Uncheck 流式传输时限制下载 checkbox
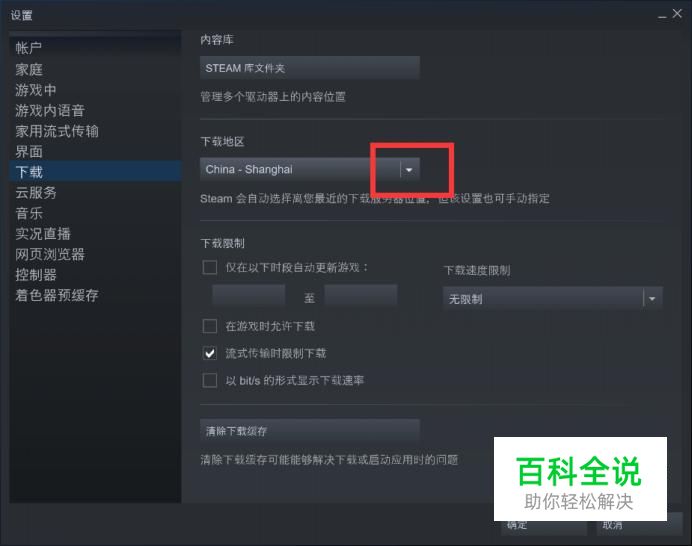The width and height of the screenshot is (692, 546). click(210, 353)
